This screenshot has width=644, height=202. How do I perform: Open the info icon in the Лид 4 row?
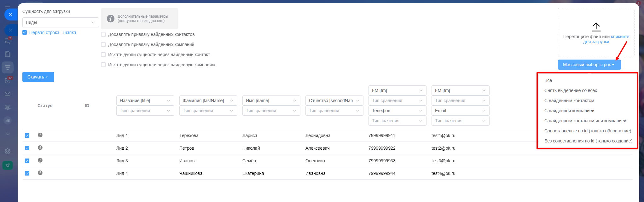pos(40,173)
